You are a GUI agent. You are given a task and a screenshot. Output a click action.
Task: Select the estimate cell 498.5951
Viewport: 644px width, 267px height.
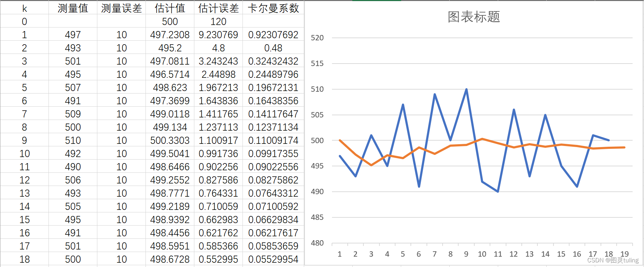point(170,246)
